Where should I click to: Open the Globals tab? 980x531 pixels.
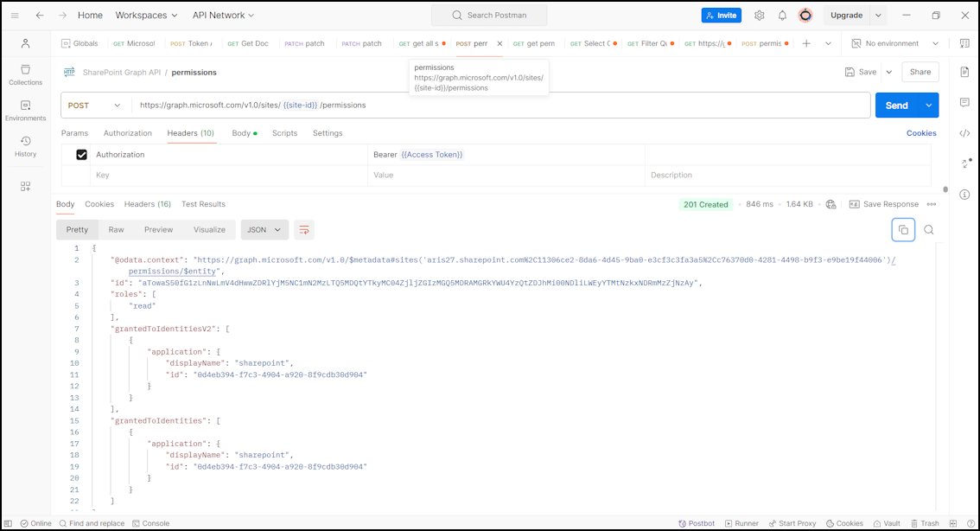(80, 43)
